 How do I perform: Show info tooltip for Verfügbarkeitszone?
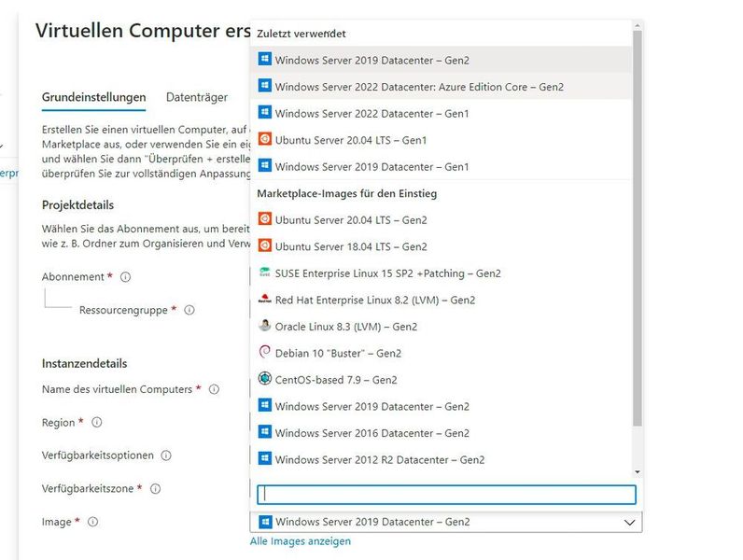(156, 488)
